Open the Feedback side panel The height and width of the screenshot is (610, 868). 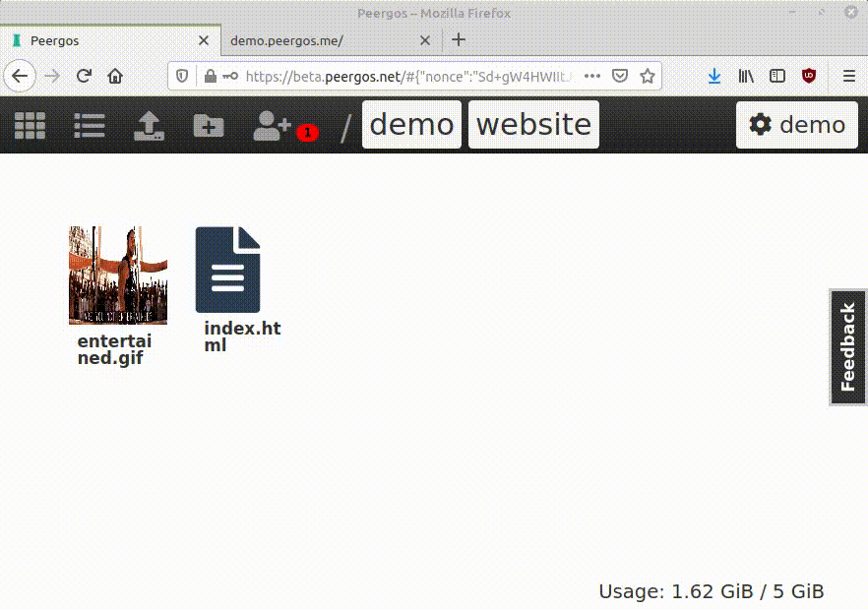pos(847,347)
